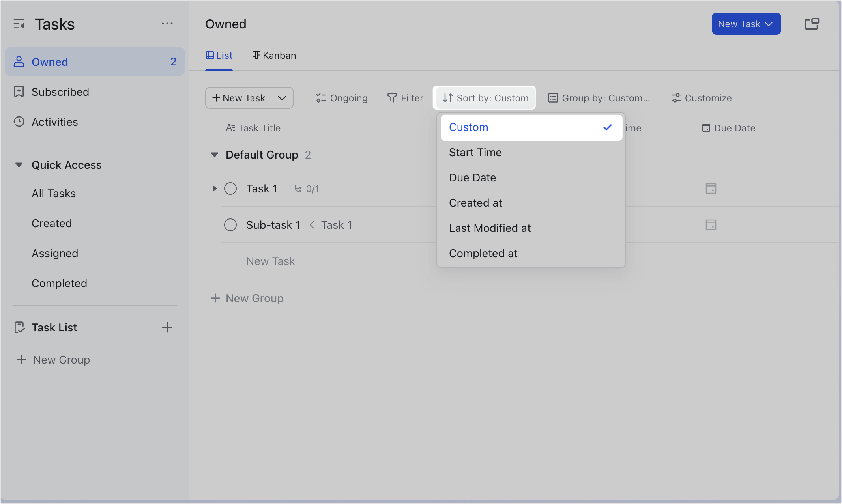The height and width of the screenshot is (504, 842).
Task: Open Created in Quick Access
Action: point(52,223)
